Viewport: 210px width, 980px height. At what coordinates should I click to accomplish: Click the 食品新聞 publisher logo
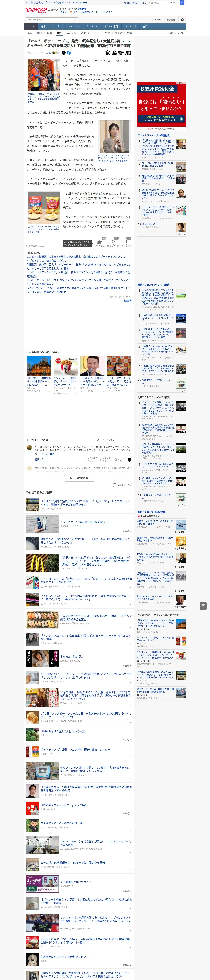tap(117, 53)
